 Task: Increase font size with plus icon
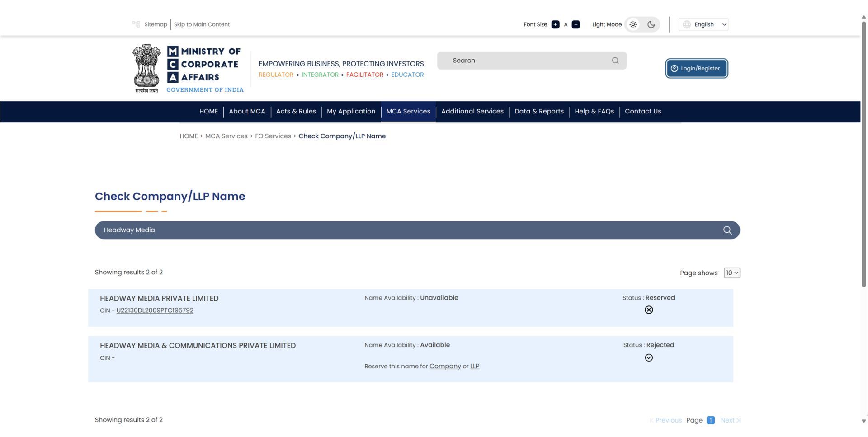pyautogui.click(x=555, y=24)
